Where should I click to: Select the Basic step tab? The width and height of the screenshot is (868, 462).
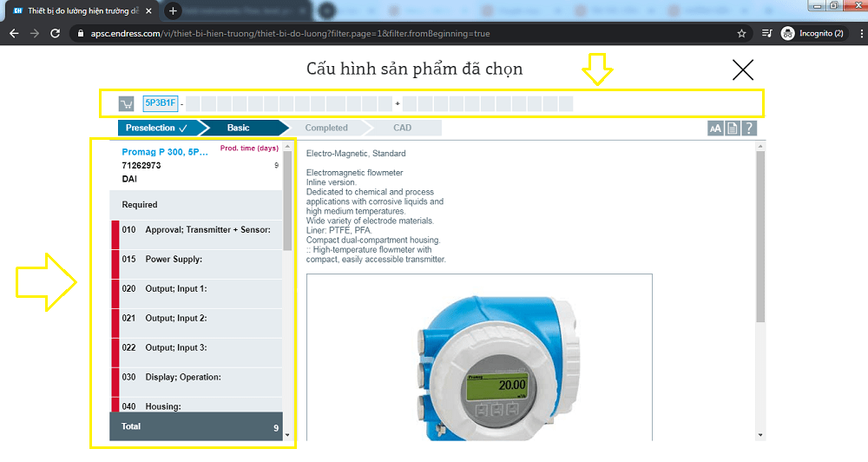point(242,128)
